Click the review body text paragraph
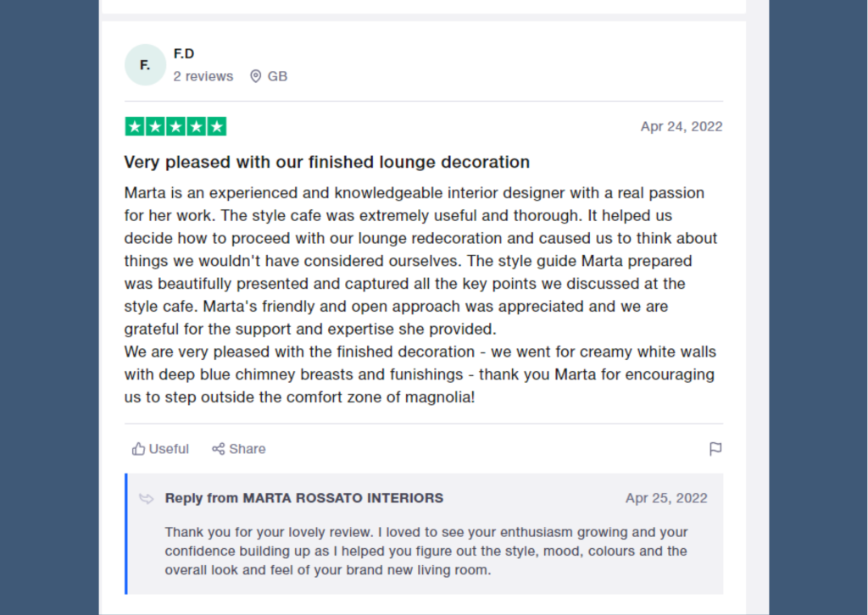Viewport: 868px width, 615px height. pyautogui.click(x=420, y=295)
